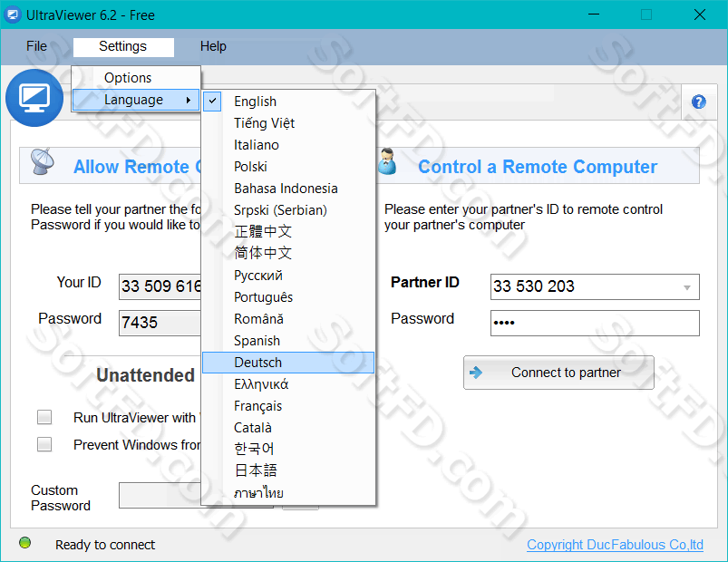Click the blue help question mark icon
This screenshot has height=562, width=728.
coord(698,102)
